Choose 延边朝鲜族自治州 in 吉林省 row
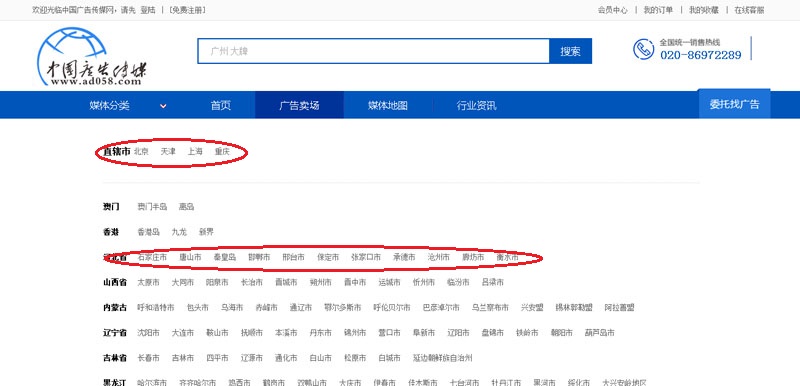Screen dimensions: 800x386 [x=442, y=358]
